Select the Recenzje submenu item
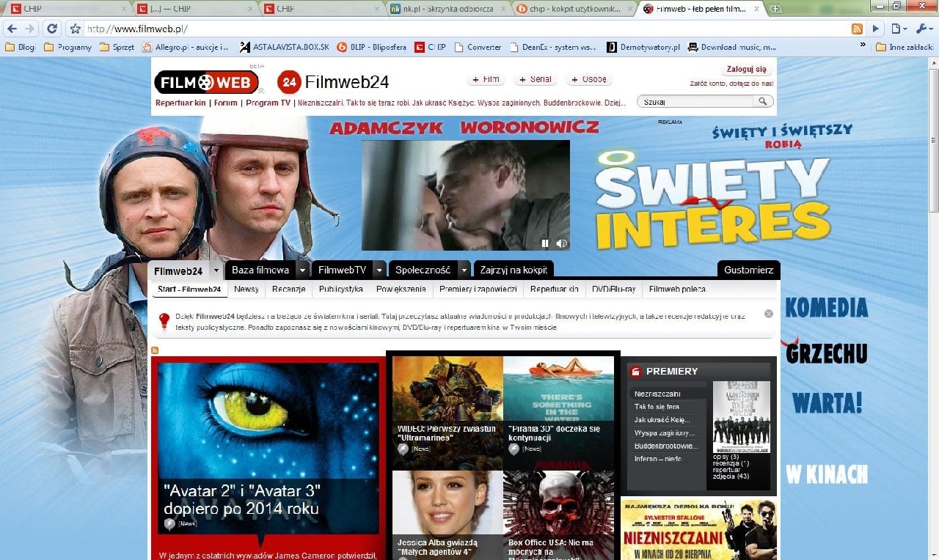This screenshot has height=560, width=939. pos(288,290)
